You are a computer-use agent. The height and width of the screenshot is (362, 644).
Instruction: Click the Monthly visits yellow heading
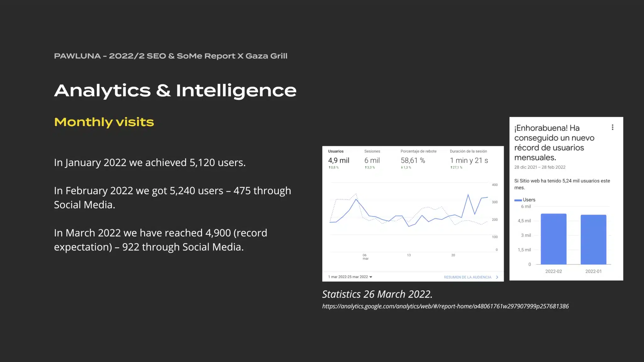tap(104, 122)
